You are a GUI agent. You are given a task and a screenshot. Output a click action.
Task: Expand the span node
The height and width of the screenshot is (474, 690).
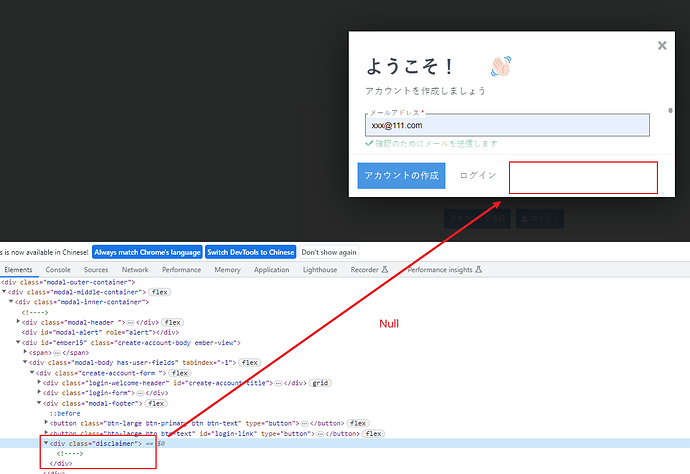tap(25, 352)
